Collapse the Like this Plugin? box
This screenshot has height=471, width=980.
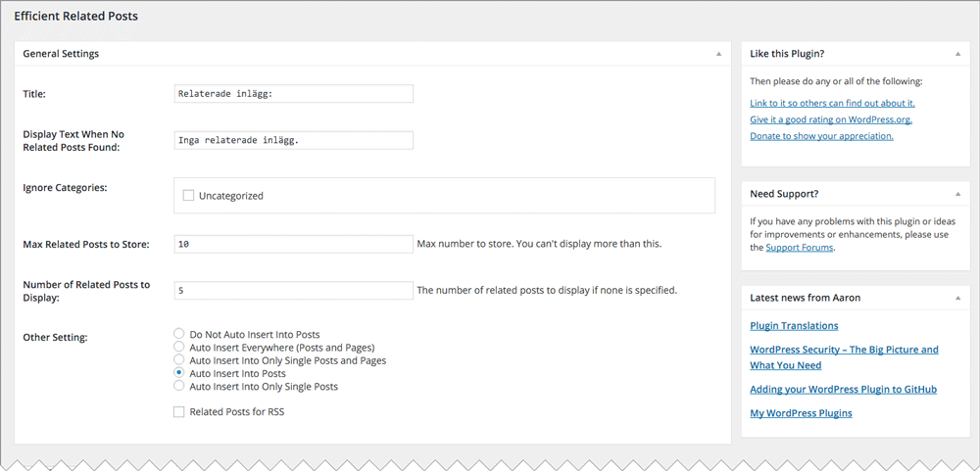point(957,54)
